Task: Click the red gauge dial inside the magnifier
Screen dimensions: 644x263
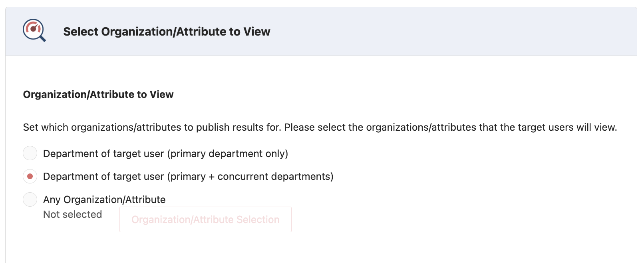Action: pos(33,28)
